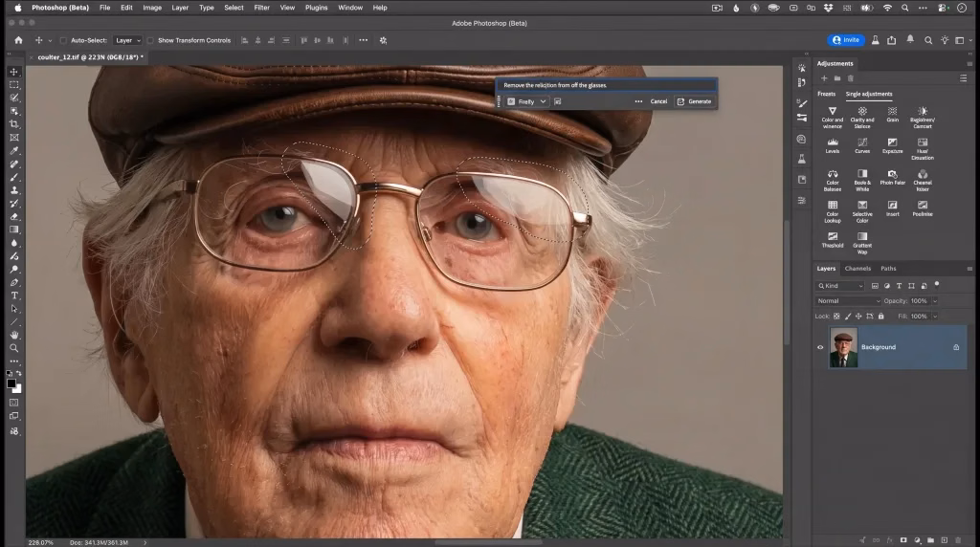Switch to the Channels tab
This screenshot has width=980, height=547.
click(857, 269)
